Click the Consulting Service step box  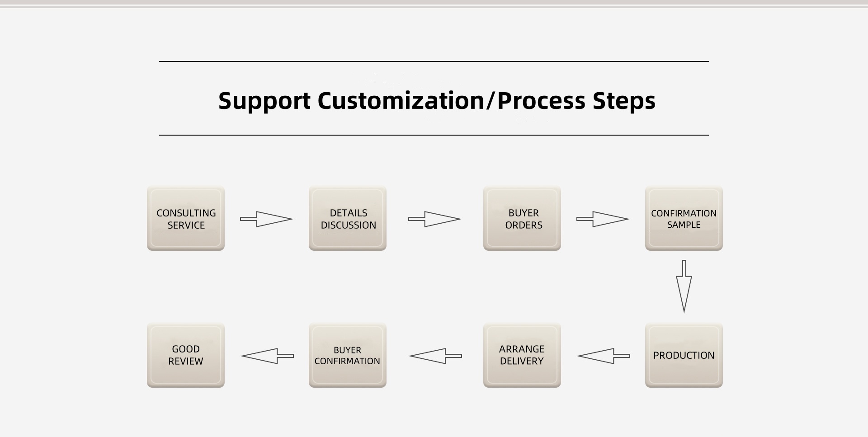[186, 219]
